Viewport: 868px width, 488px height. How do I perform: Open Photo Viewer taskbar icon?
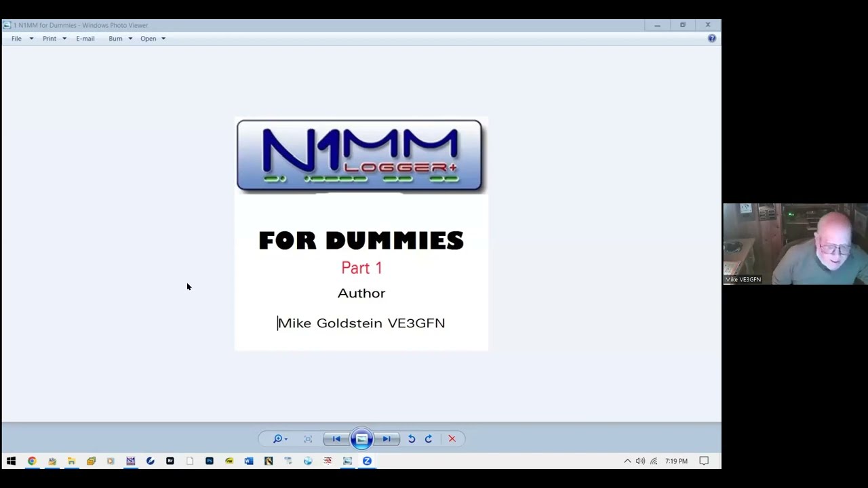click(x=347, y=461)
